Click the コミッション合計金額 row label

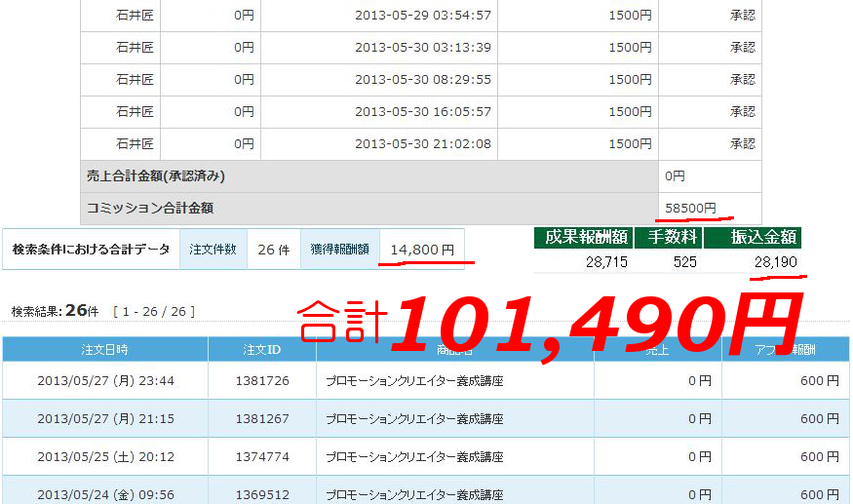[150, 208]
